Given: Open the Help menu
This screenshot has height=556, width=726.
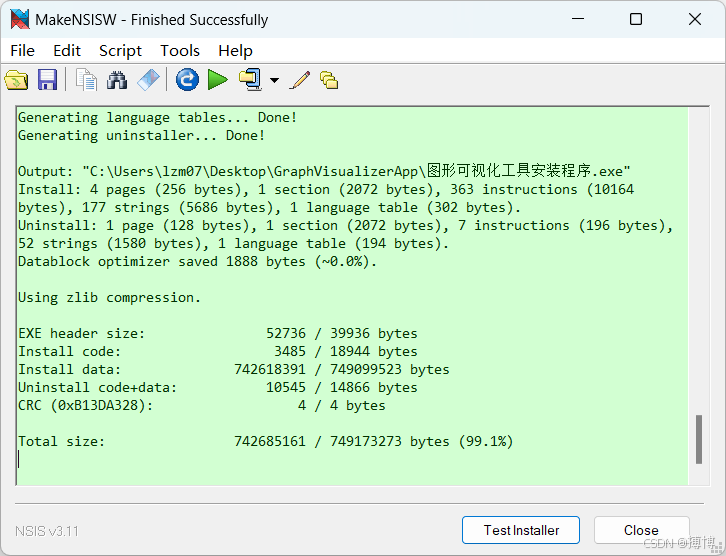Looking at the screenshot, I should pyautogui.click(x=235, y=50).
